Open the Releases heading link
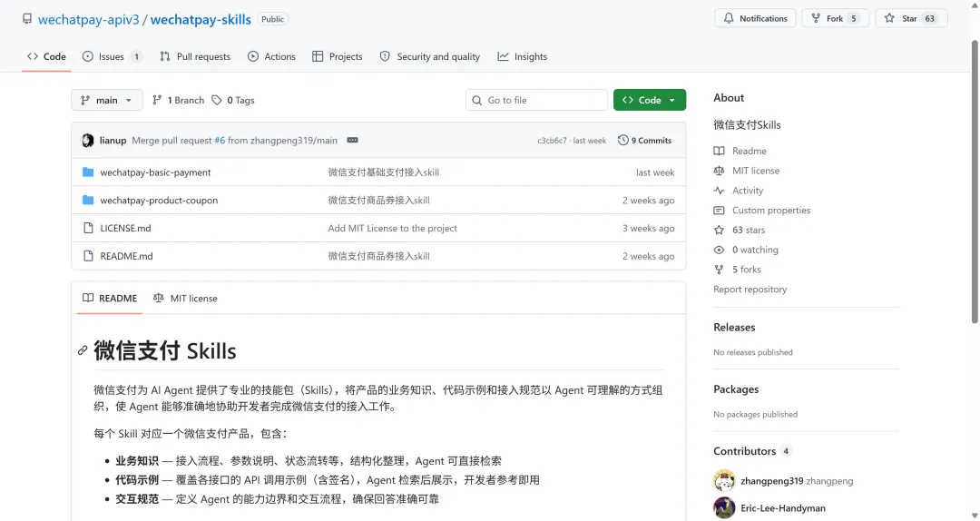Image resolution: width=980 pixels, height=521 pixels. [x=734, y=327]
